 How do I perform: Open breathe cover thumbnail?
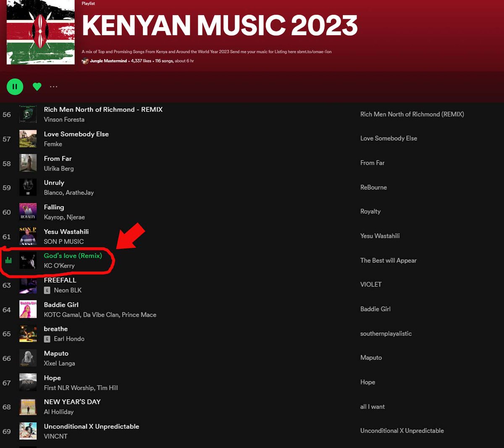(28, 333)
